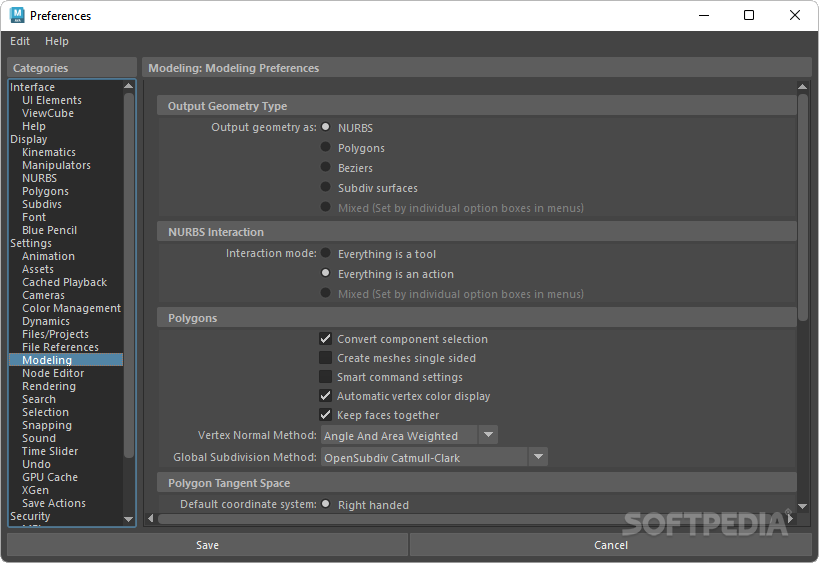
Task: Select UI Elements category
Action: (52, 100)
